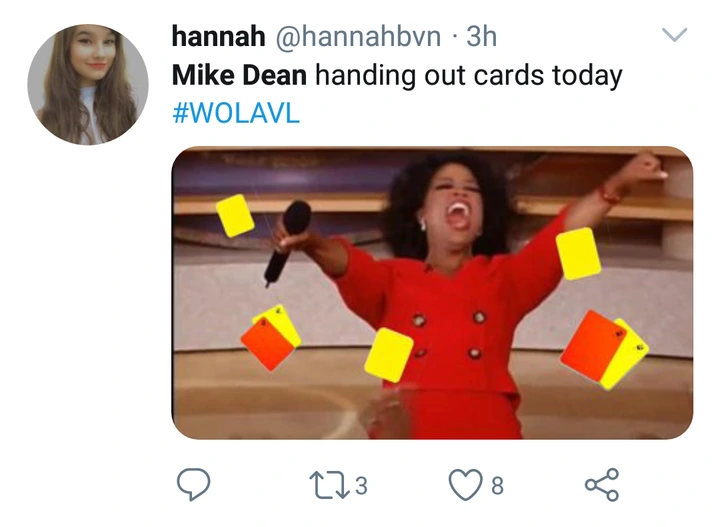Open the @hannahbvn handle

tap(358, 36)
